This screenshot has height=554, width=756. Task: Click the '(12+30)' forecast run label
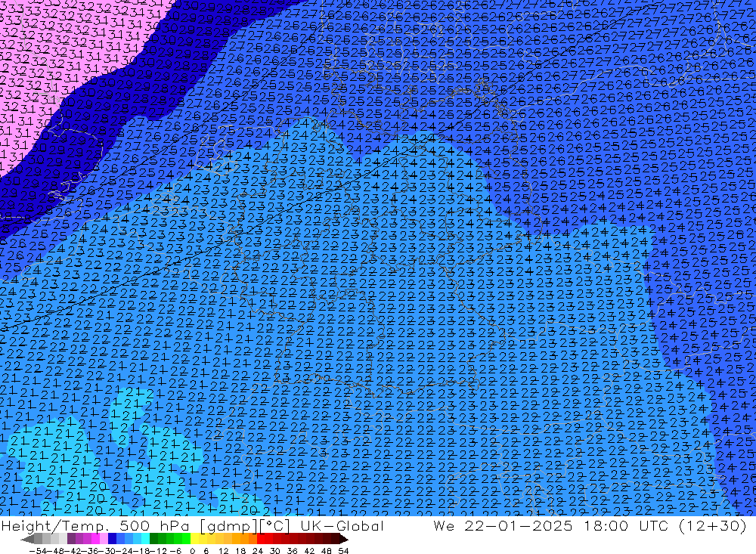pyautogui.click(x=713, y=525)
